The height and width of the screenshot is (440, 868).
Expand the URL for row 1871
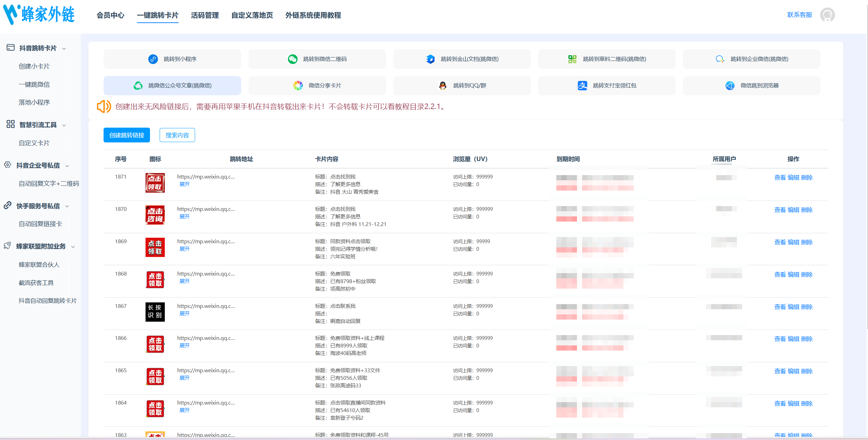coord(184,184)
